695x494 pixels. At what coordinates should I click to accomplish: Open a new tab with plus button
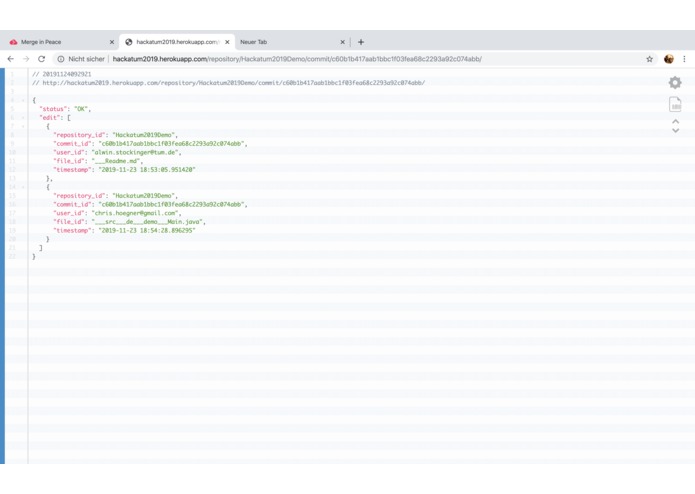pos(361,42)
